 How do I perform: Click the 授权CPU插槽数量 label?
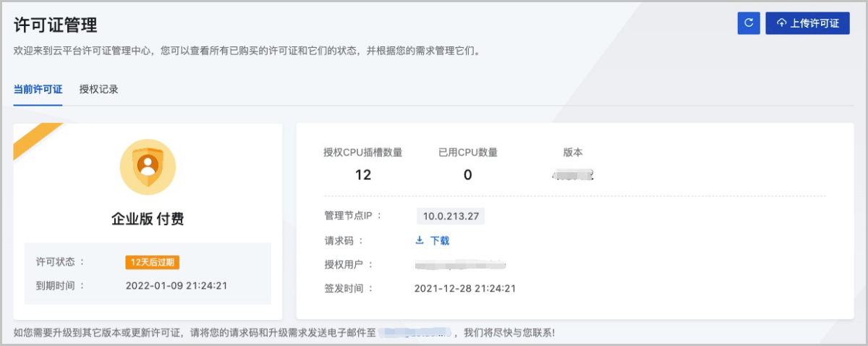[x=362, y=152]
